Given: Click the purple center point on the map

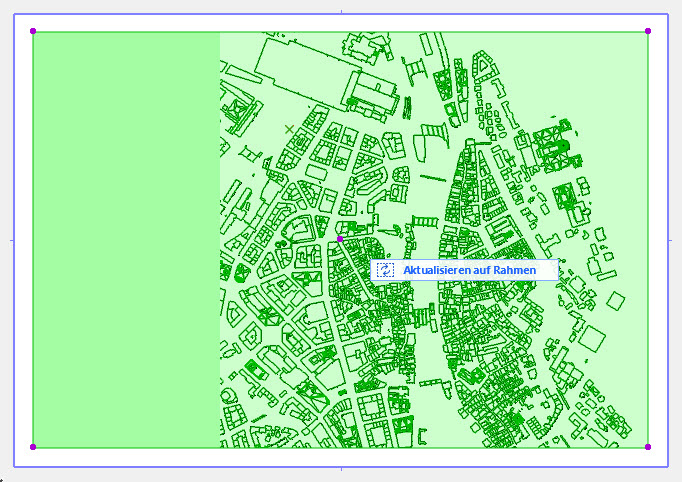Looking at the screenshot, I should pyautogui.click(x=340, y=239).
